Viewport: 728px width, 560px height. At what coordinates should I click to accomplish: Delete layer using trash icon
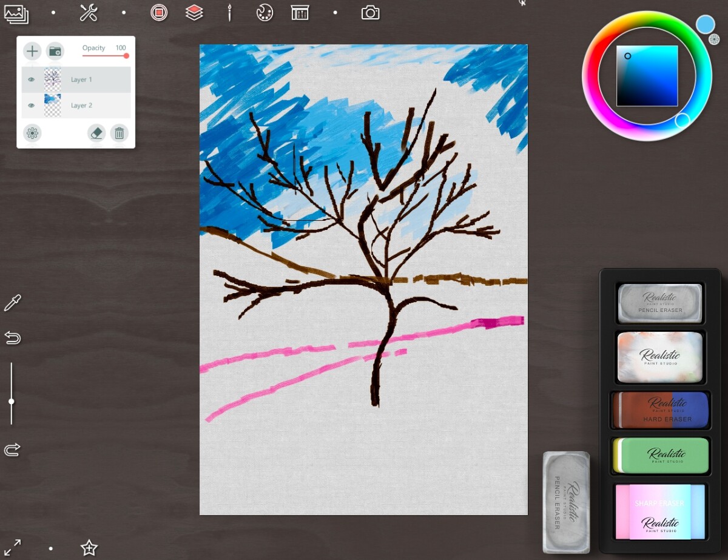tap(120, 133)
